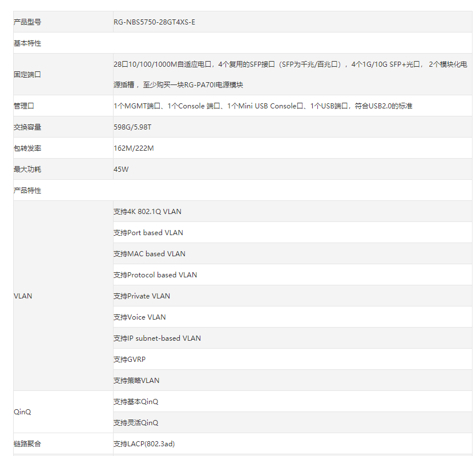Click the 固定端口 row label
The image size is (476, 456).
click(27, 75)
